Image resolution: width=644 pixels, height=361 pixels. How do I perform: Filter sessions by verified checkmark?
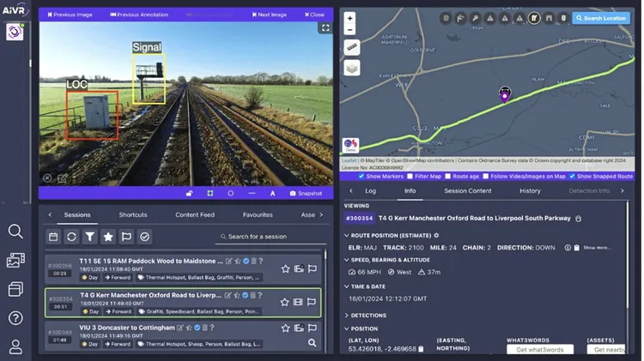click(x=144, y=237)
